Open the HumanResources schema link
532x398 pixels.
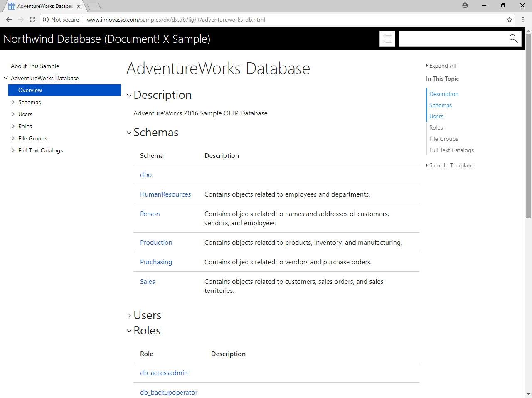coord(165,194)
